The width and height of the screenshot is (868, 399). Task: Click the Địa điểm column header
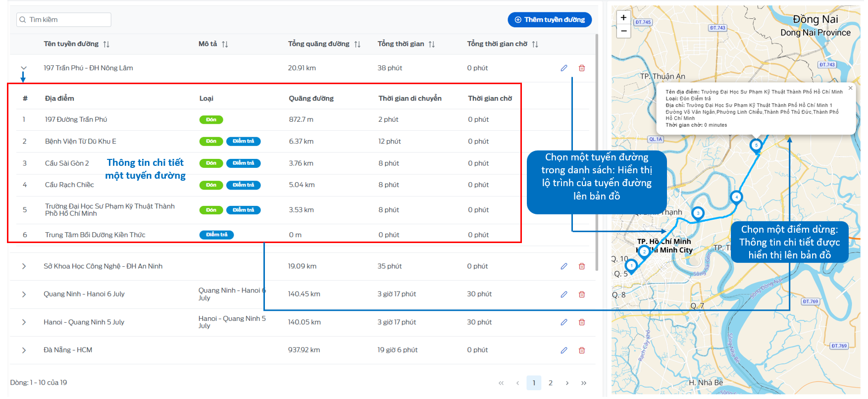tap(59, 99)
